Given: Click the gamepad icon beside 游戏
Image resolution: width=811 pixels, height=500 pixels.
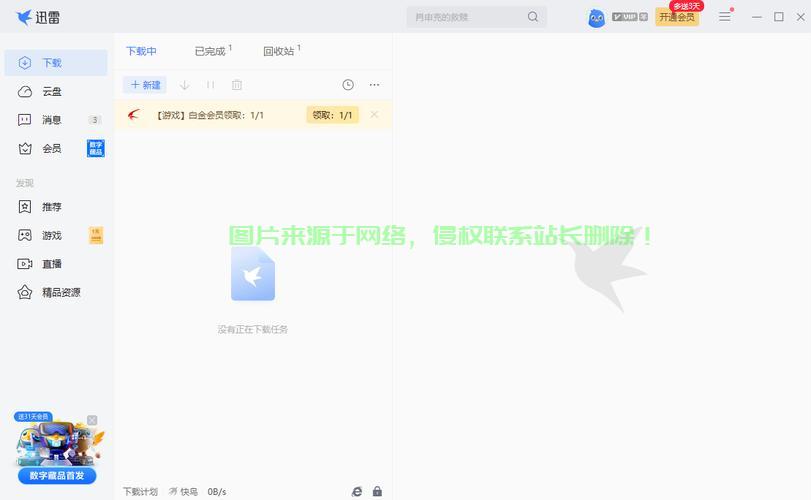Looking at the screenshot, I should (x=25, y=235).
